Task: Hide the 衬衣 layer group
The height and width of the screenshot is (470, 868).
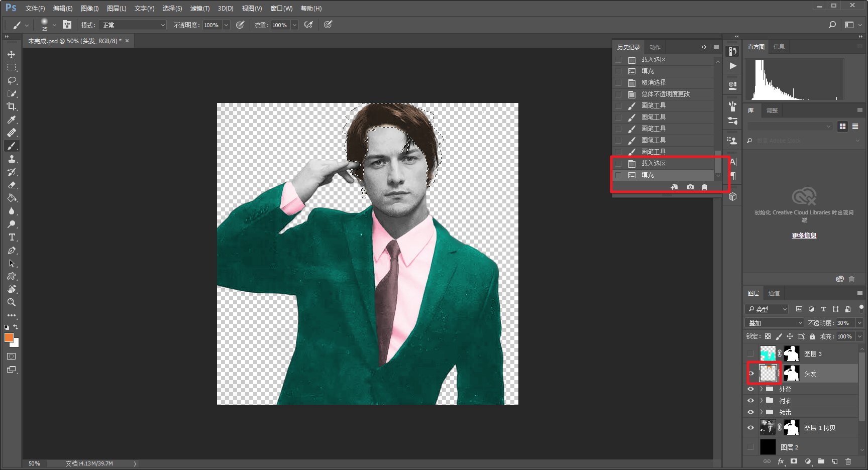Action: (x=751, y=401)
